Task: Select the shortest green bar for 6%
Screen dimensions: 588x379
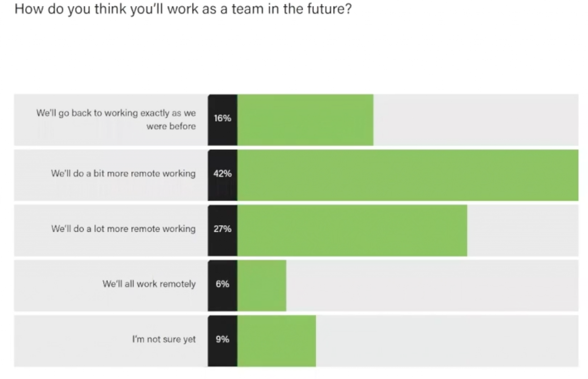Action: (x=262, y=286)
